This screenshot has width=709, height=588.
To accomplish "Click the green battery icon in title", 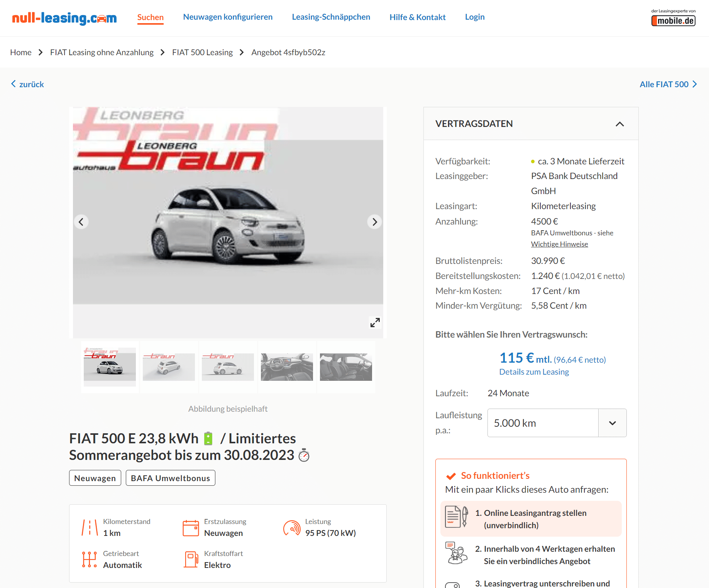I will 208,438.
